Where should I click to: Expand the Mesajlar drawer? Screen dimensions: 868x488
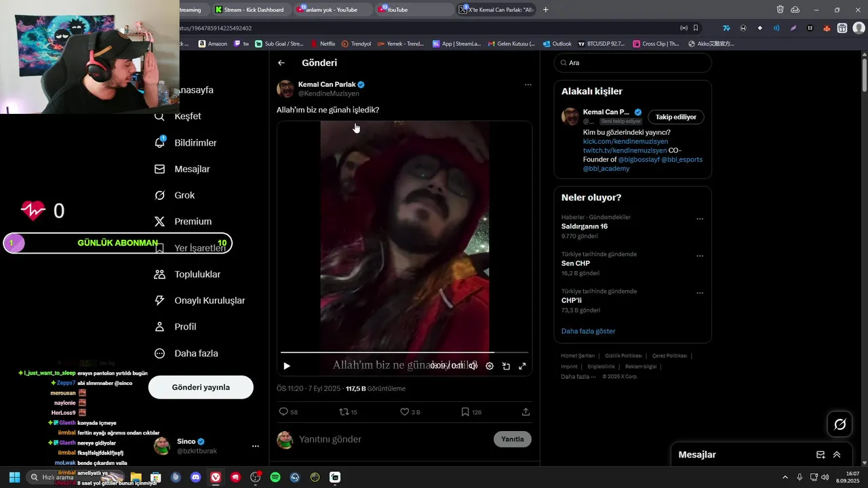click(x=837, y=455)
